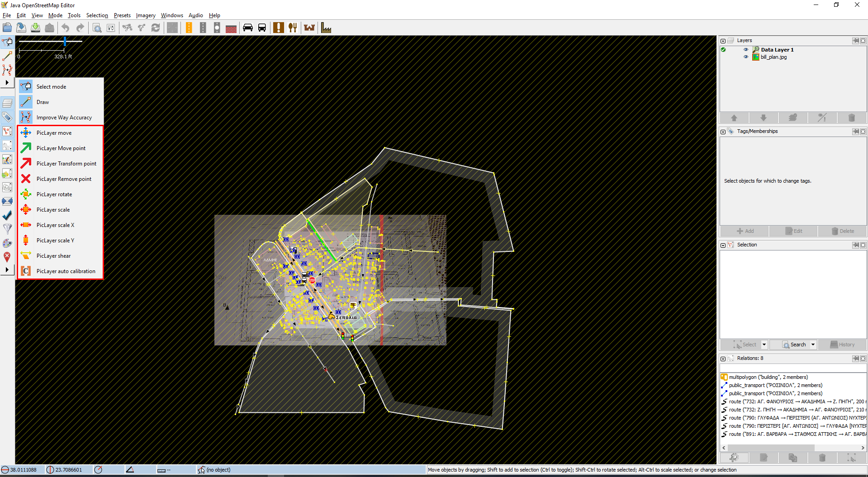
Task: Select the car preset toolbar icon
Action: coord(247,28)
